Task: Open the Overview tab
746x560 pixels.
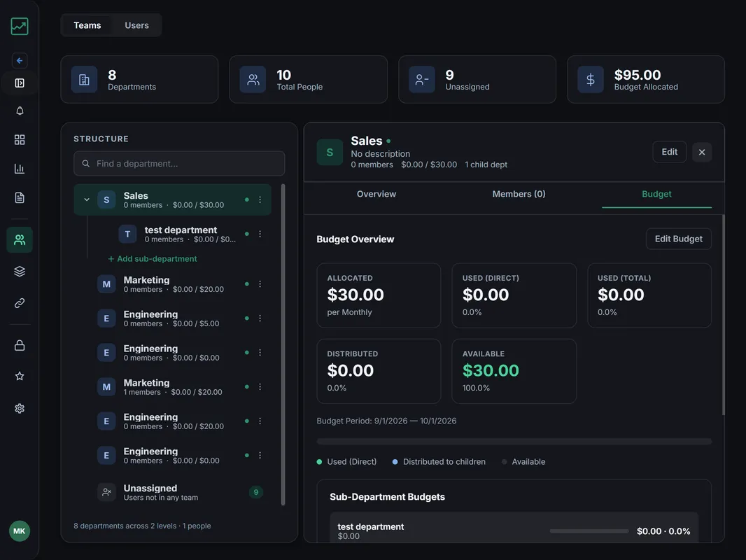Action: click(x=376, y=194)
